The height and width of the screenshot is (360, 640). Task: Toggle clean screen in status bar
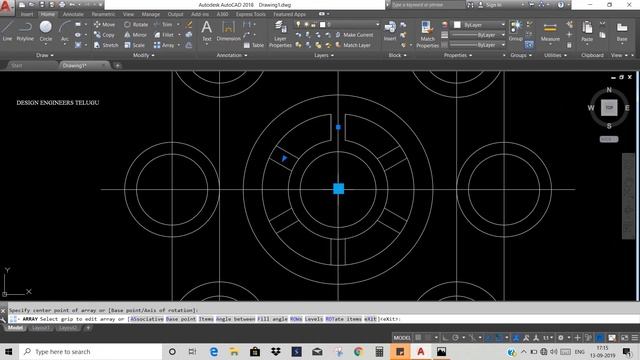[x=624, y=338]
